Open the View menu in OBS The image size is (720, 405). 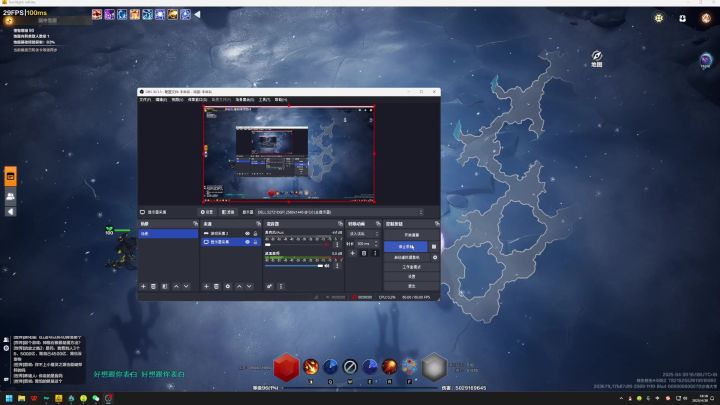pos(177,100)
